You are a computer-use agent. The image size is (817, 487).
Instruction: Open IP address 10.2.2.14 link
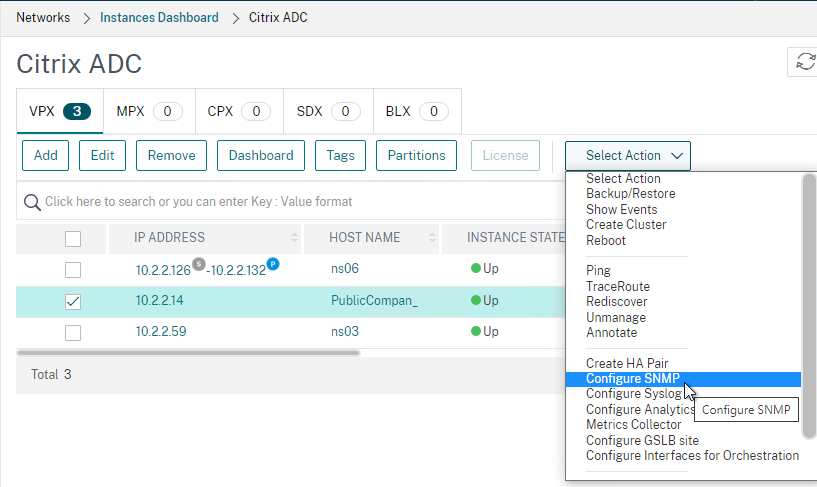159,301
